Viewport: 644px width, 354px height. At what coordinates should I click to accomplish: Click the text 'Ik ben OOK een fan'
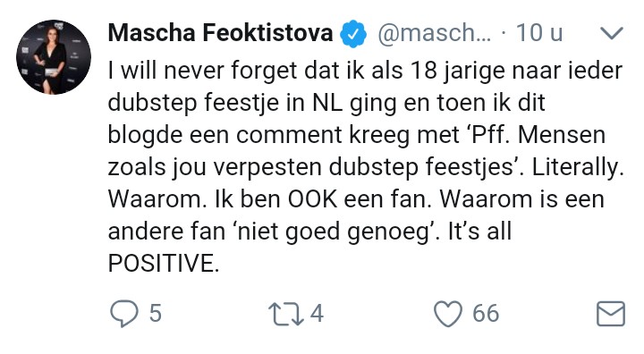(x=322, y=199)
